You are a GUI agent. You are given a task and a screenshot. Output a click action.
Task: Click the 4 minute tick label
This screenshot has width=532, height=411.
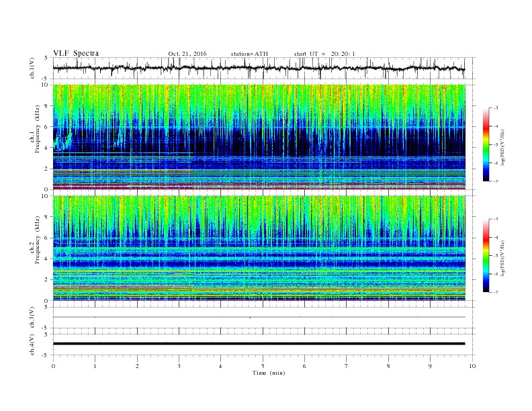point(220,366)
